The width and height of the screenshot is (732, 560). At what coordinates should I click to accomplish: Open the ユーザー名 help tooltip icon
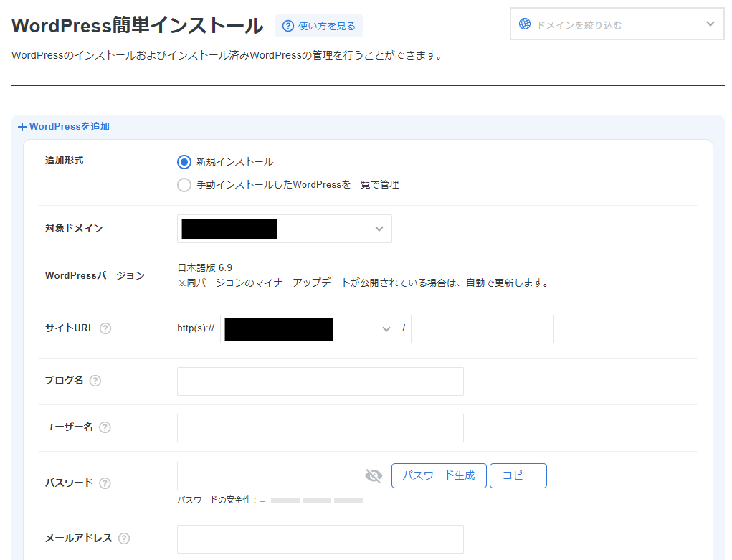105,427
